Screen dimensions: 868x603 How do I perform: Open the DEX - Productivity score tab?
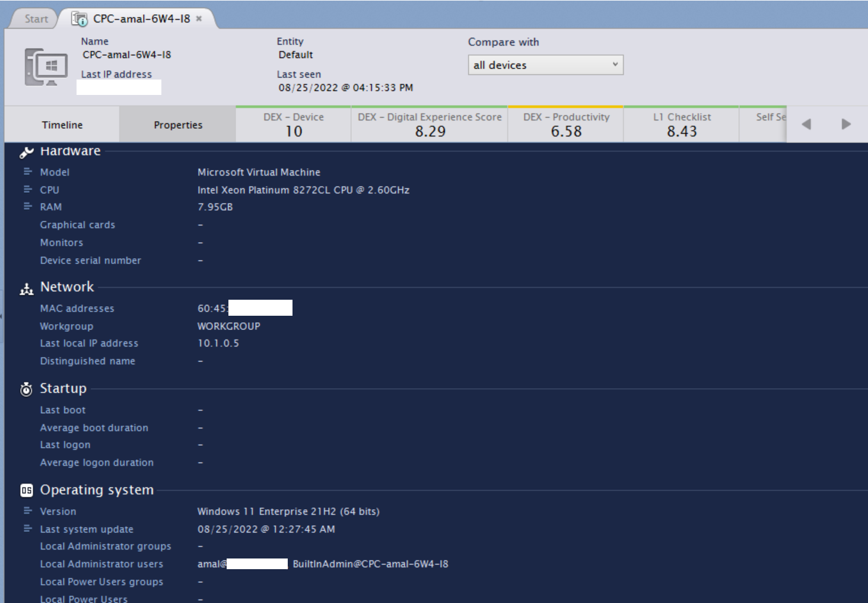pyautogui.click(x=566, y=125)
